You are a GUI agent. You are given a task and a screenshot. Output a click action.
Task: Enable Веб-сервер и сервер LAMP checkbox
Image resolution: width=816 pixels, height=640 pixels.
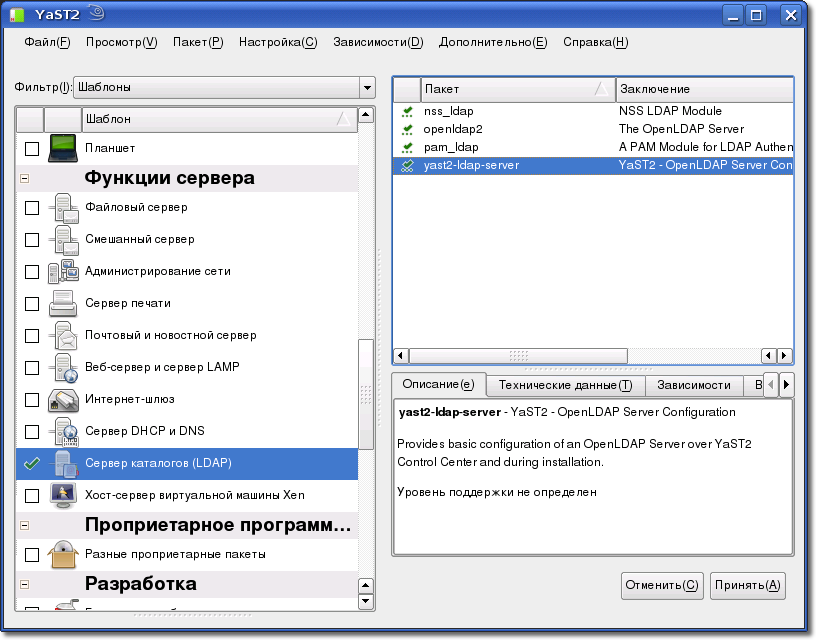tap(32, 368)
